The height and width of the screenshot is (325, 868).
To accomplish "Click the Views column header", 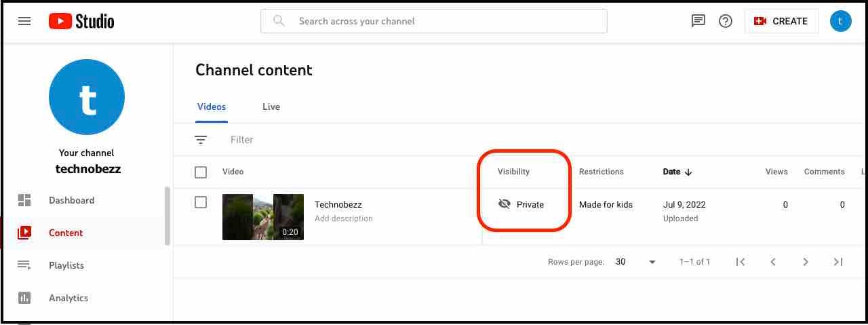I will [x=776, y=172].
